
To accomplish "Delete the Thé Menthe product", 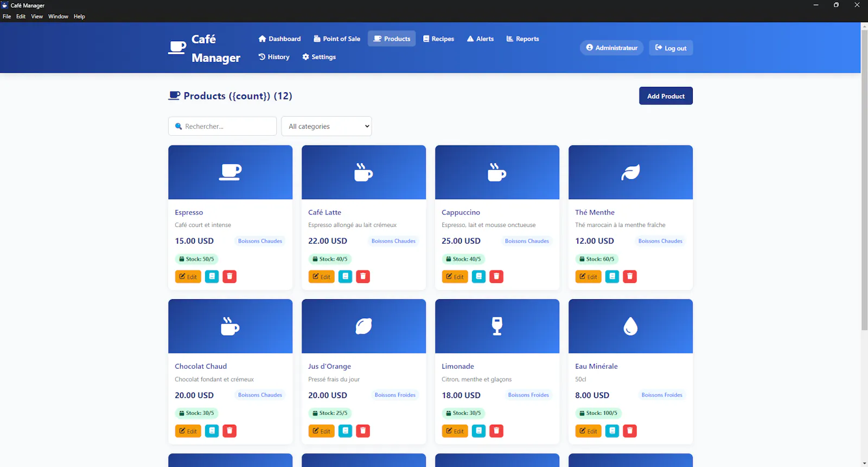I will (630, 276).
